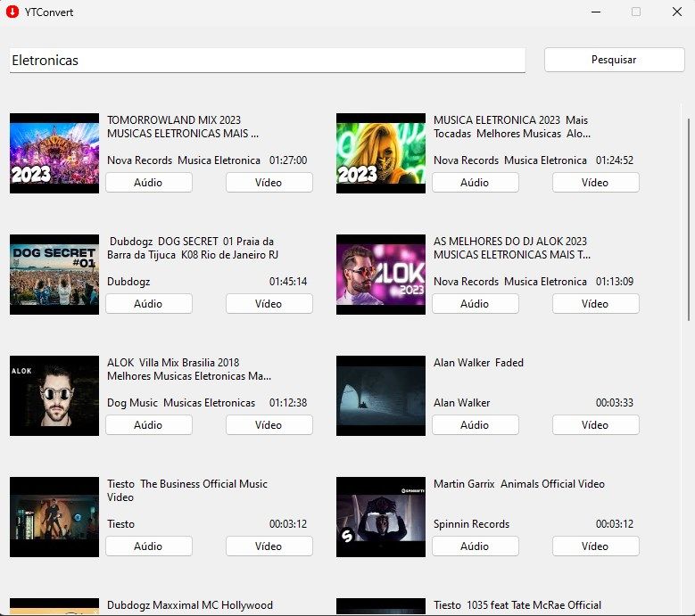Open the TOMORROWLAND MIX 2023 thumbnail
The image size is (695, 616).
pos(54,153)
